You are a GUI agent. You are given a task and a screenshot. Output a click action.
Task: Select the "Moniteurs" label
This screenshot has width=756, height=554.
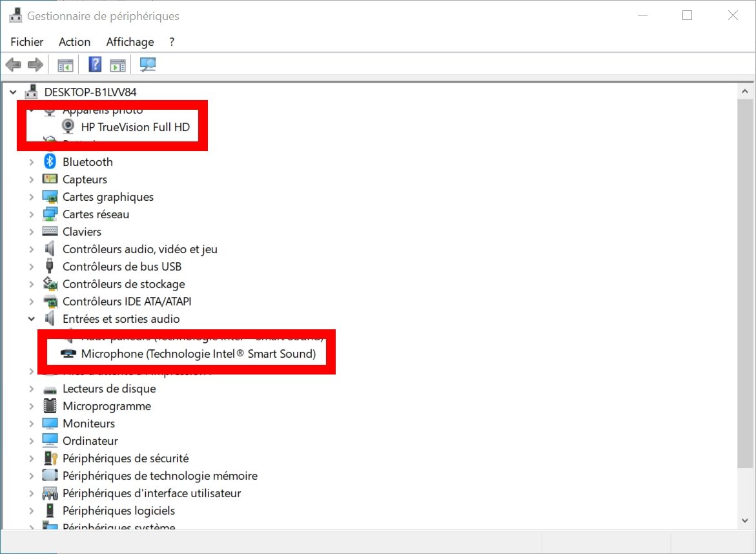88,424
